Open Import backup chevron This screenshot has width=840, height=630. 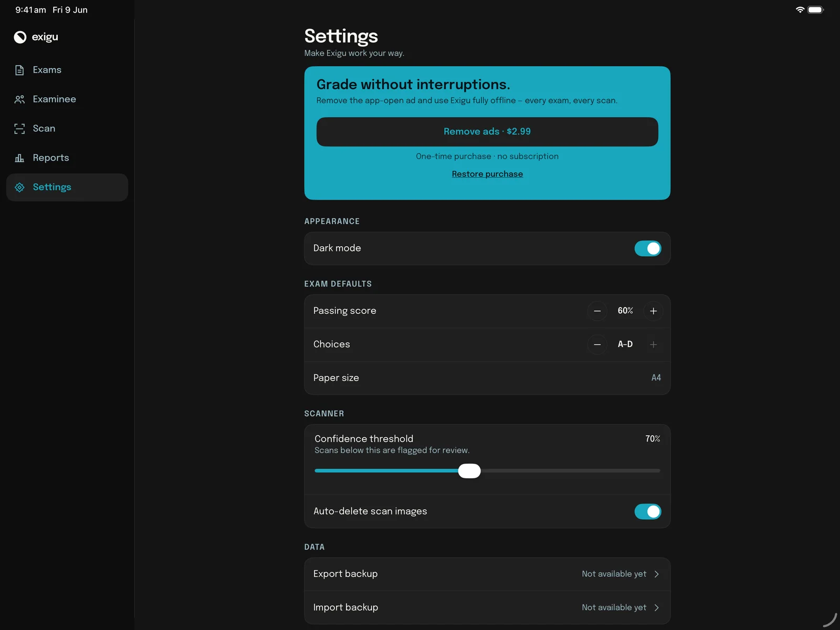click(656, 608)
